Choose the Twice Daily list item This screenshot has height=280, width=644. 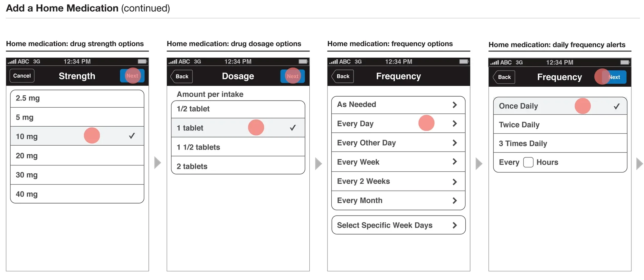coord(560,124)
